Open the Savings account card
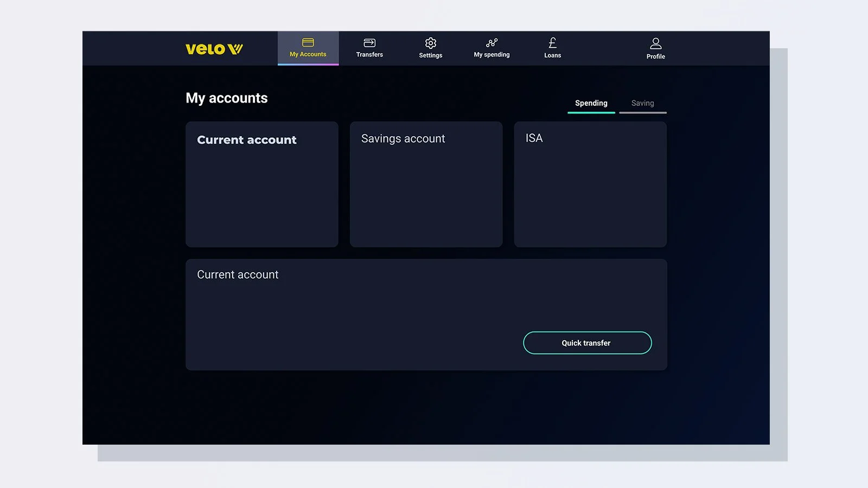Viewport: 868px width, 488px height. click(426, 184)
